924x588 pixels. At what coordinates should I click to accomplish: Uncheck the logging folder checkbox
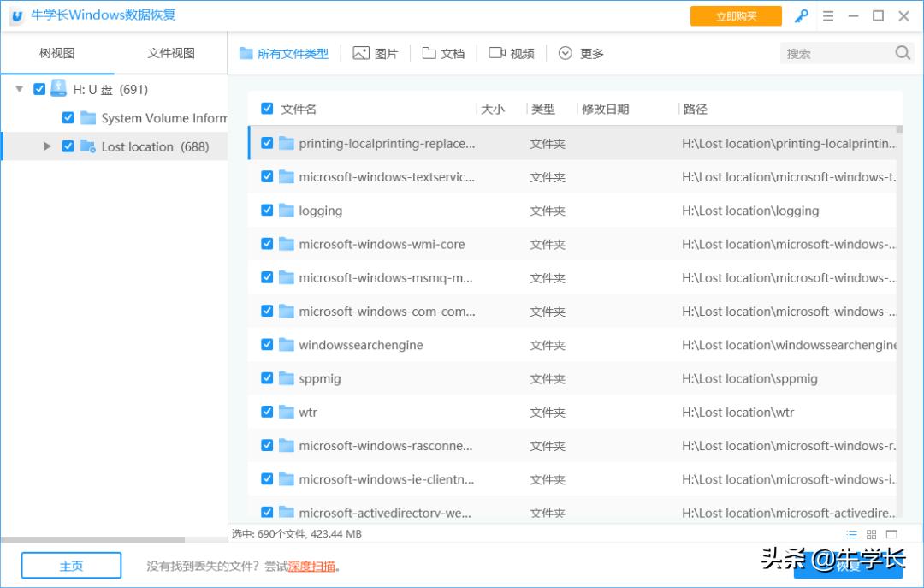[x=267, y=211]
